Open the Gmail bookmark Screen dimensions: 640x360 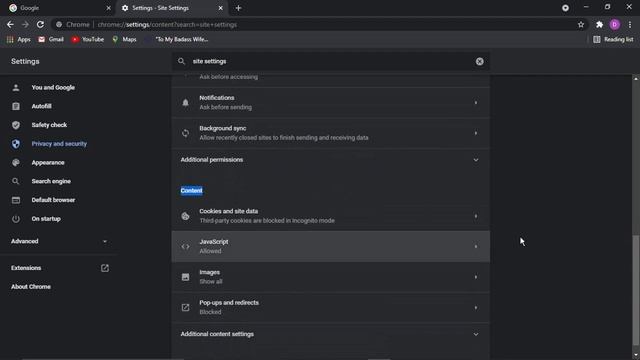tap(51, 39)
